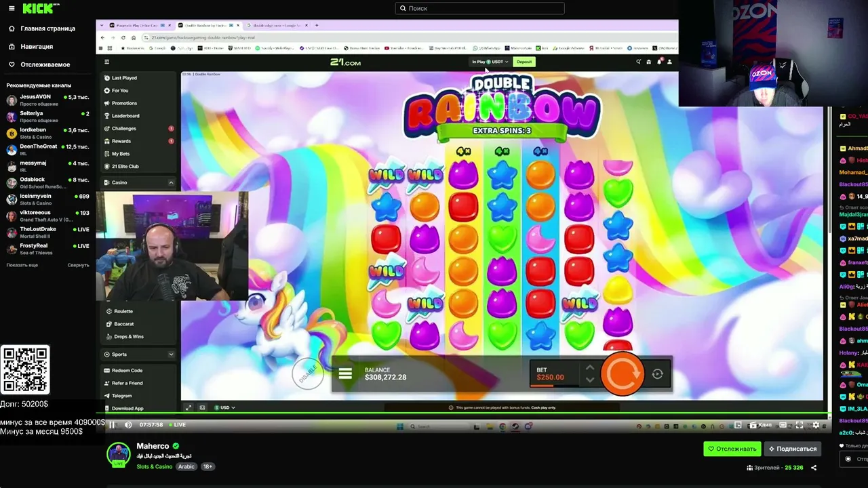Click Показать еще under recommended channels
868x488 pixels.
click(22, 265)
